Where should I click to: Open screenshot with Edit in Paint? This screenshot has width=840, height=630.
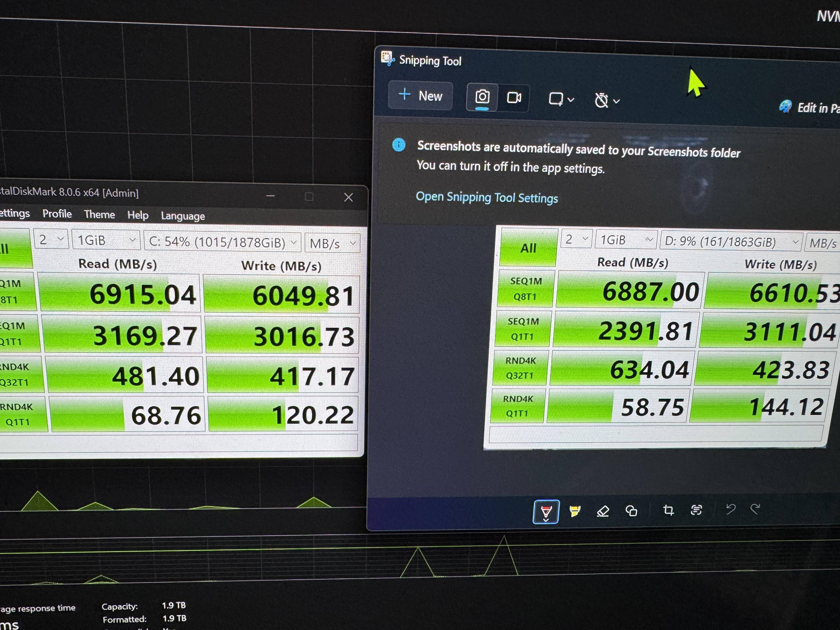point(809,108)
